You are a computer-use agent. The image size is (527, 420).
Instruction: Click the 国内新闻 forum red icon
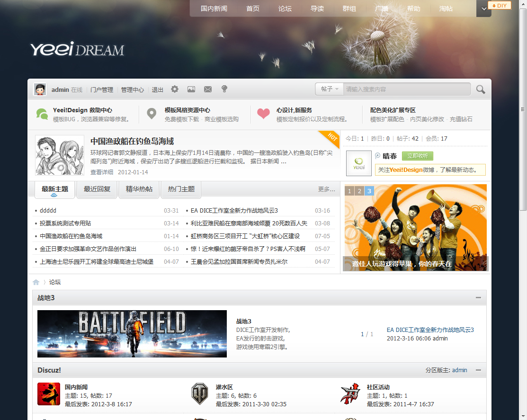click(x=49, y=394)
